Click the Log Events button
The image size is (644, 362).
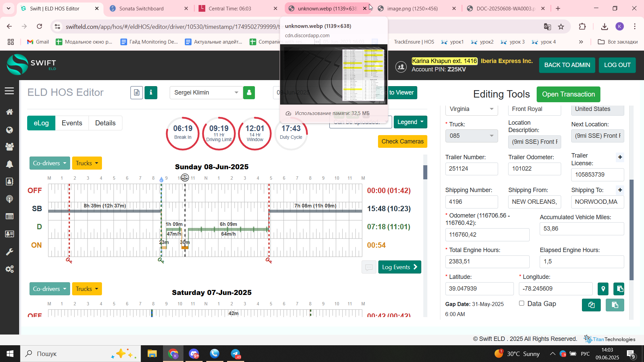(399, 267)
